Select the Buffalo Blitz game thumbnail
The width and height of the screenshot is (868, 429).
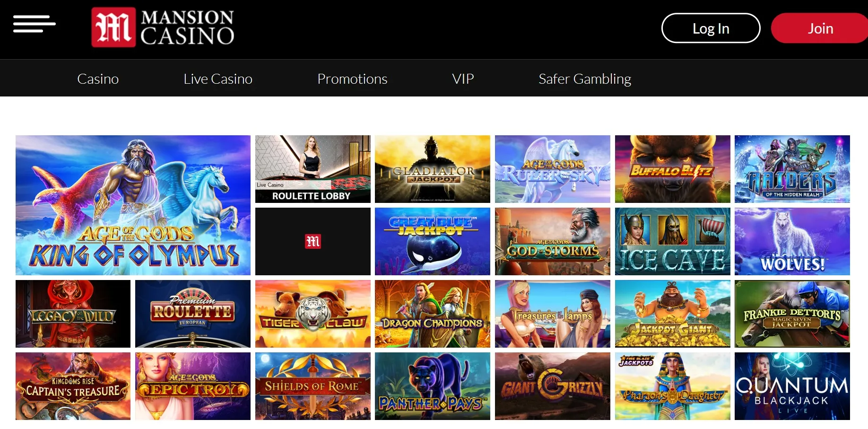point(673,169)
